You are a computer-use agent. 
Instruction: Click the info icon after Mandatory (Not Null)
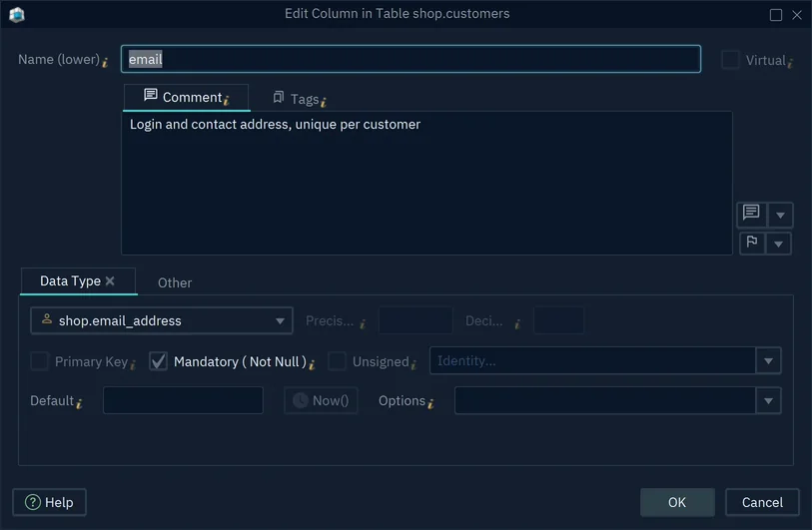pyautogui.click(x=312, y=365)
